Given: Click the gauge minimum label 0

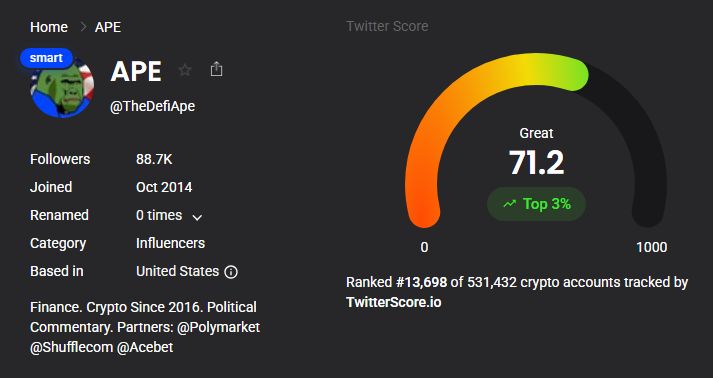Looking at the screenshot, I should click(424, 247).
